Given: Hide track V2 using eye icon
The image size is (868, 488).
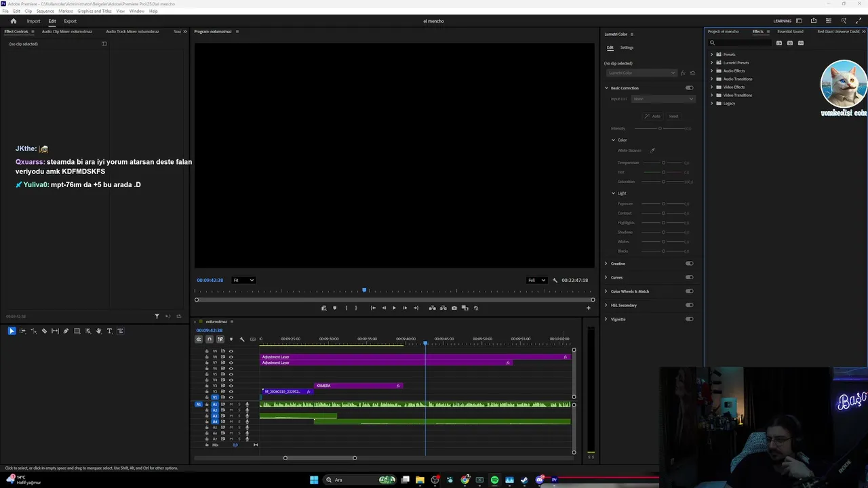Looking at the screenshot, I should pyautogui.click(x=231, y=392).
